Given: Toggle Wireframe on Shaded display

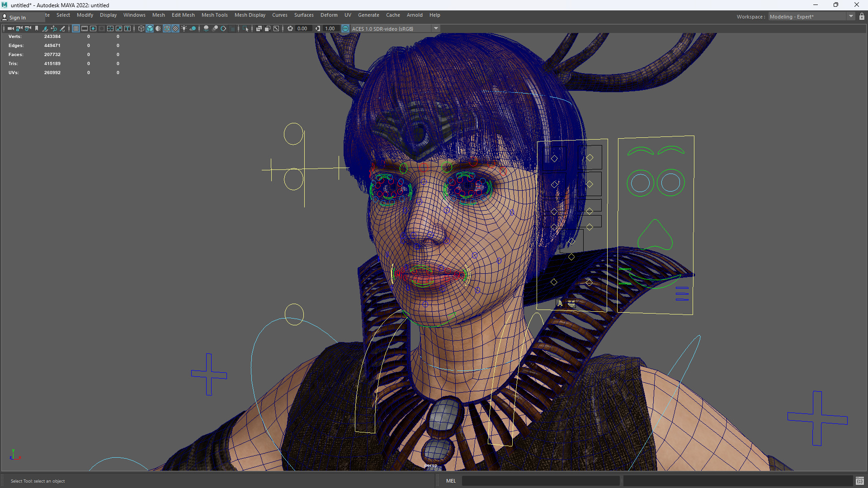Looking at the screenshot, I should point(167,28).
